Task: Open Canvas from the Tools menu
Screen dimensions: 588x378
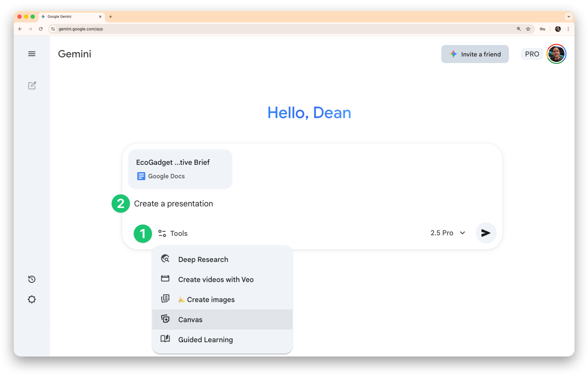Action: point(190,319)
